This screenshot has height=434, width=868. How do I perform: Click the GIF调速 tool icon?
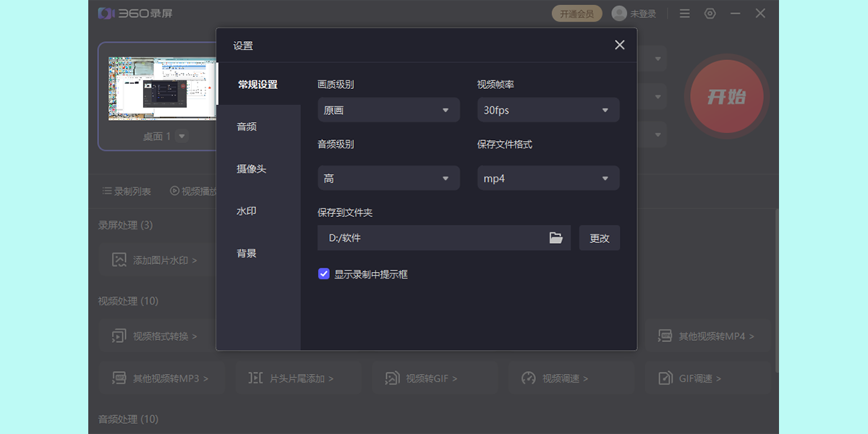(x=665, y=378)
